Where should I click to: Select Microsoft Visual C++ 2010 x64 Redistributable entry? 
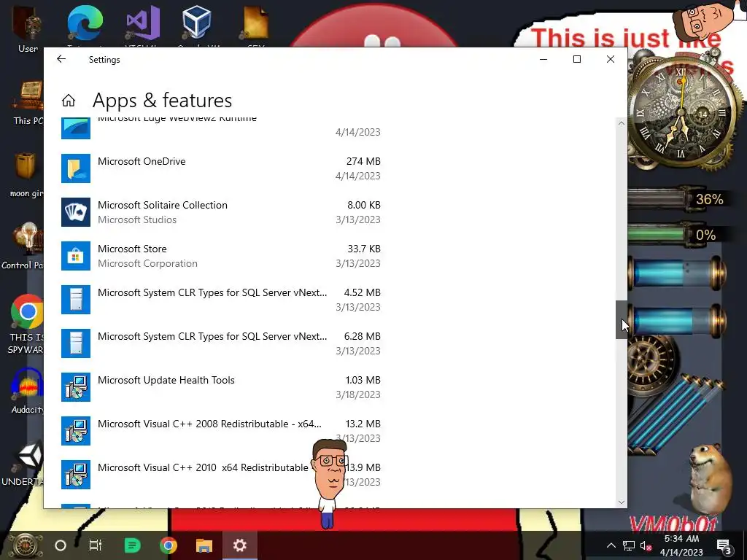[x=203, y=468]
